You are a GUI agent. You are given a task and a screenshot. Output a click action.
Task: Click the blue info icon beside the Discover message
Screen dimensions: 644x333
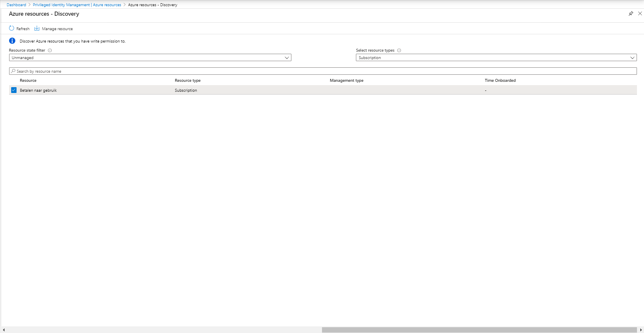click(x=12, y=41)
